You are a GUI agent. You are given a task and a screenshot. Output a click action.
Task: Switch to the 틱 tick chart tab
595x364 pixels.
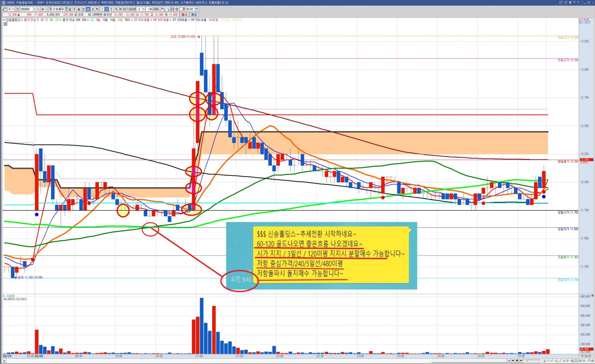pos(97,9)
